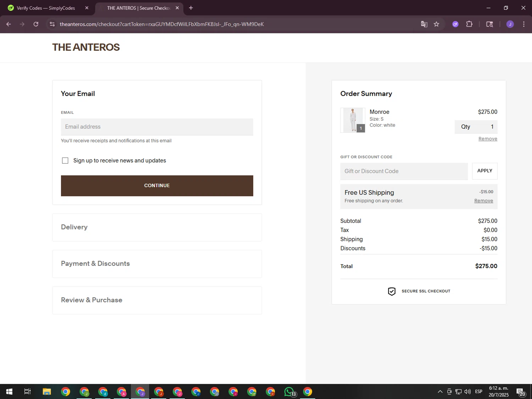Click the Shipping $15.00 value
Image resolution: width=532 pixels, height=399 pixels.
(x=489, y=239)
